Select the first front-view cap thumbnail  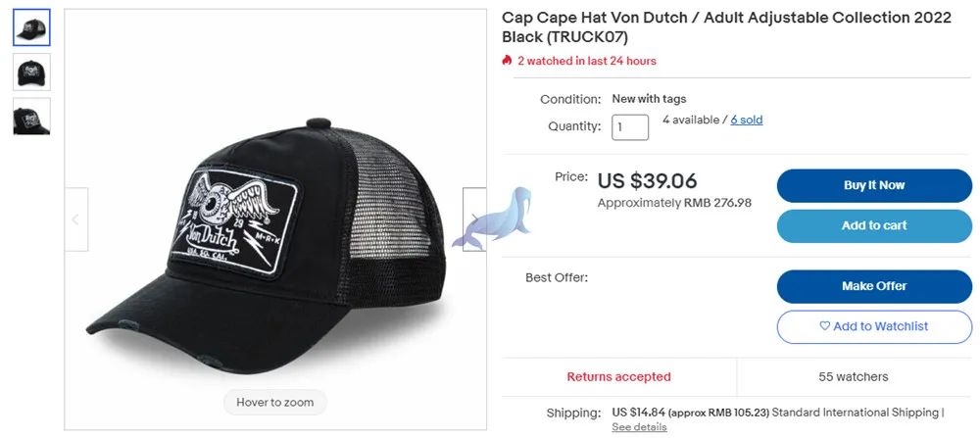coord(31,27)
